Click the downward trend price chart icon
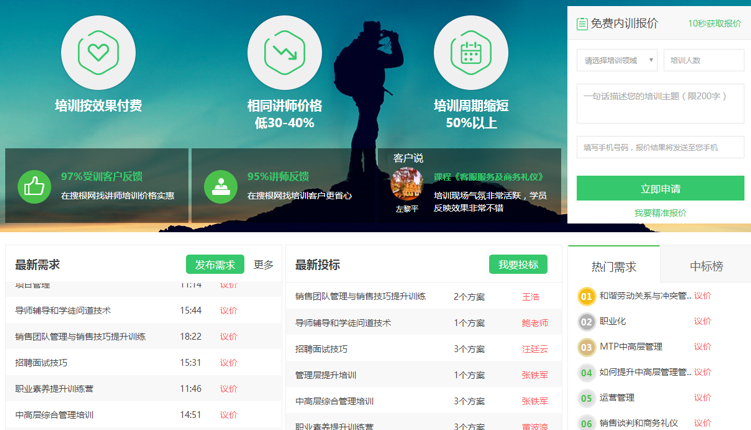Screen dimensions: 751x430 285,52
